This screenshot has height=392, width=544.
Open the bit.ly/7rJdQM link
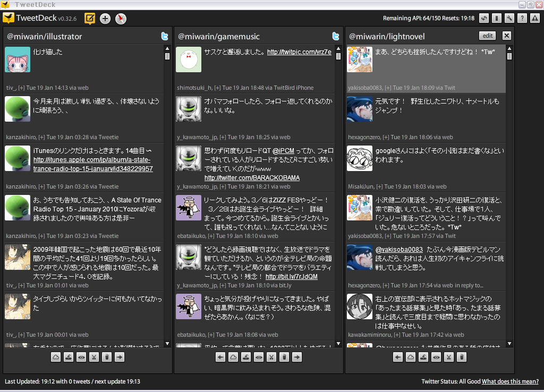click(292, 277)
